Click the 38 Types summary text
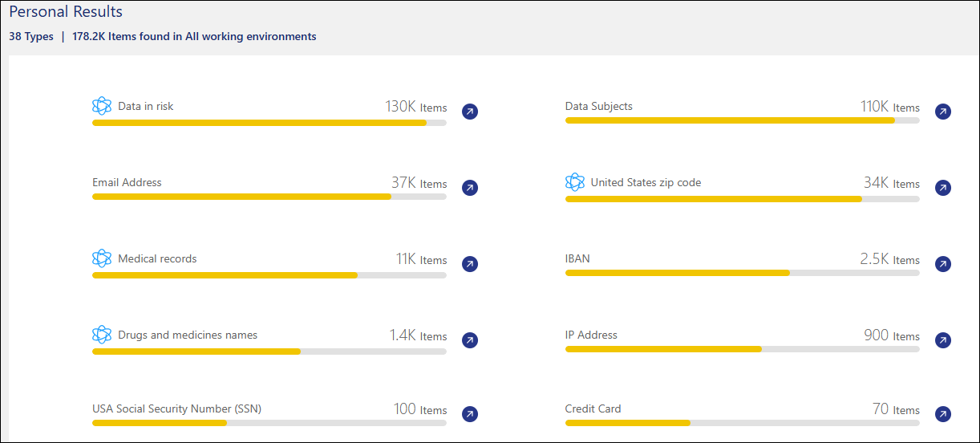The height and width of the screenshot is (443, 980). [x=31, y=36]
